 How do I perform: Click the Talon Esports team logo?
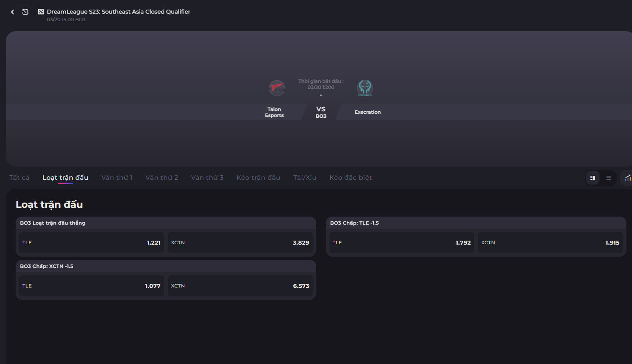277,88
